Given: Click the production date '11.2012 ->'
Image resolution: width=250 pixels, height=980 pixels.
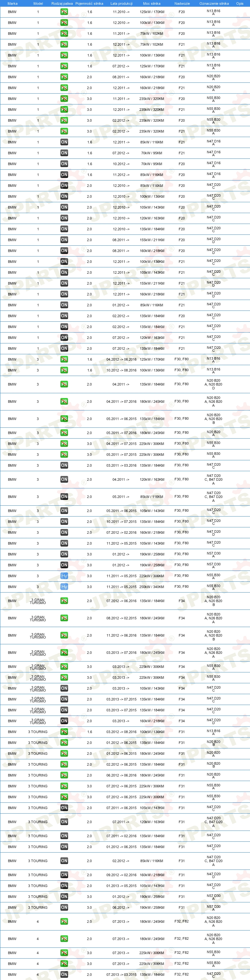Looking at the screenshot, I should [x=121, y=175].
